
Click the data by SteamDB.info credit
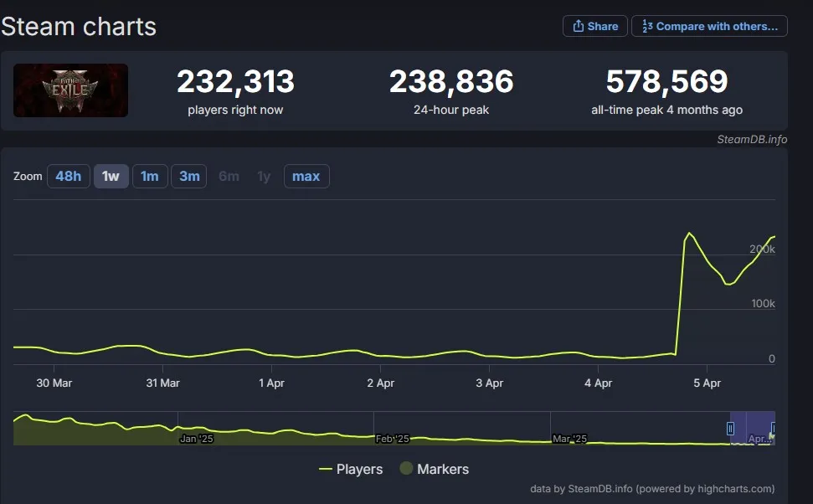point(652,488)
